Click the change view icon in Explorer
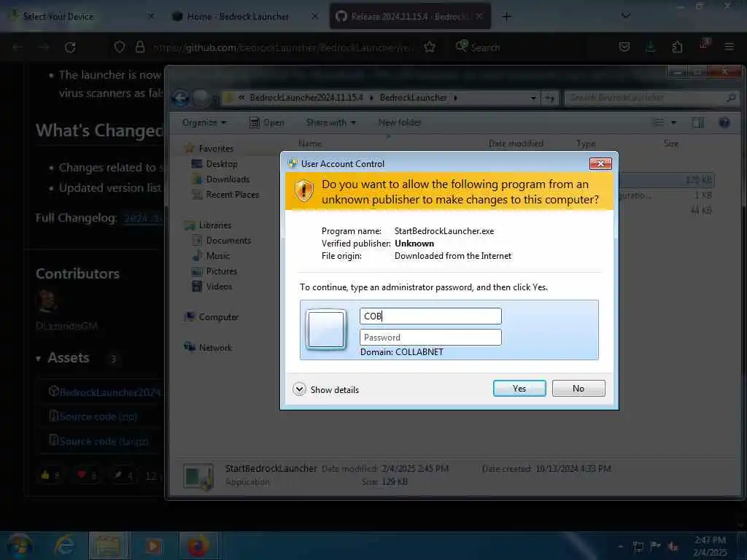The height and width of the screenshot is (560, 747). [x=658, y=122]
